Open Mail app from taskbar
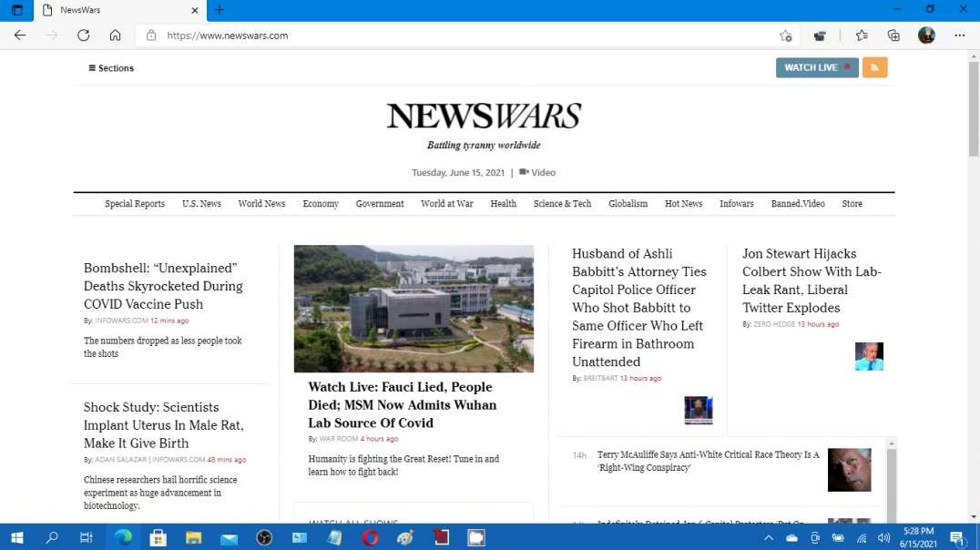The width and height of the screenshot is (980, 550). tap(229, 537)
